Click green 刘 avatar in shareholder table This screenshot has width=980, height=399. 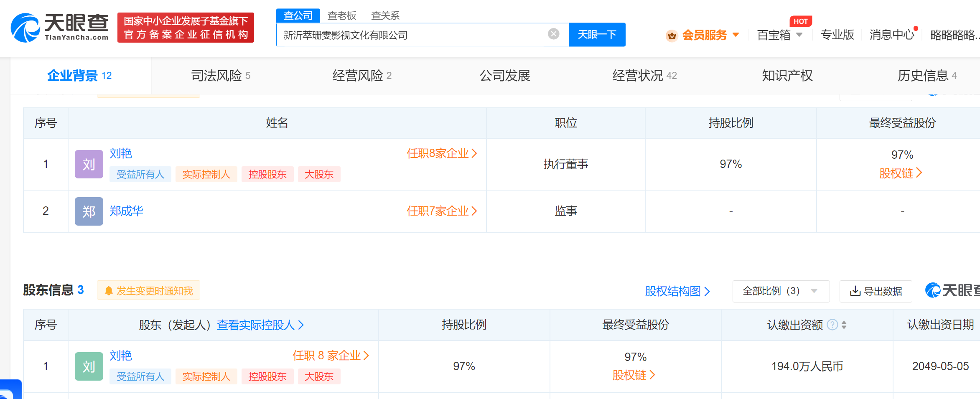tap(89, 366)
